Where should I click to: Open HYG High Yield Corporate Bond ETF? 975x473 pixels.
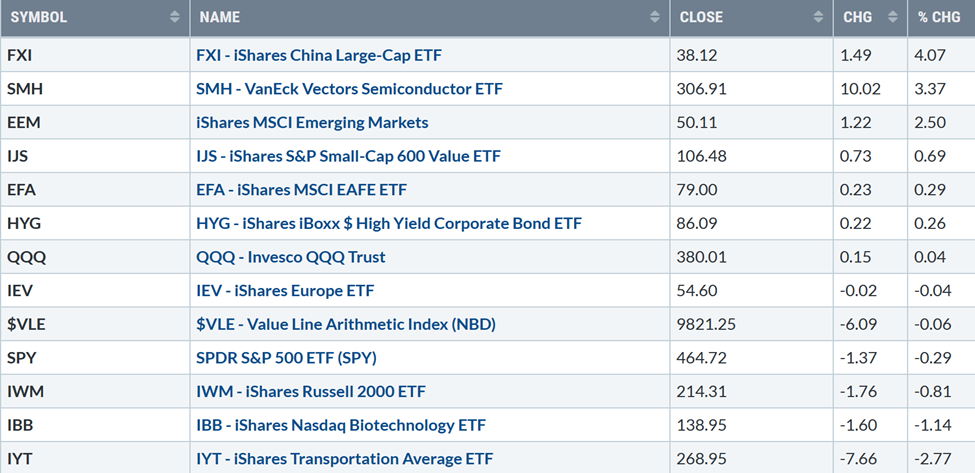pyautogui.click(x=389, y=223)
